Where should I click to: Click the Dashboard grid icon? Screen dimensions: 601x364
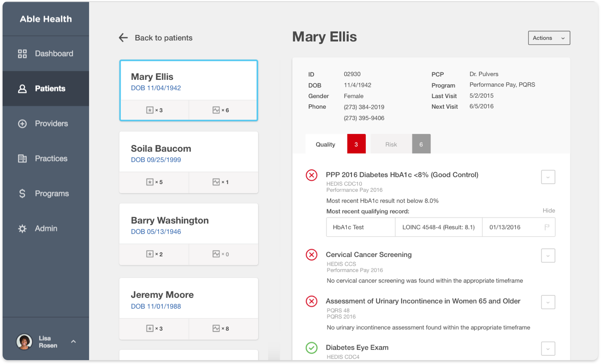point(22,54)
